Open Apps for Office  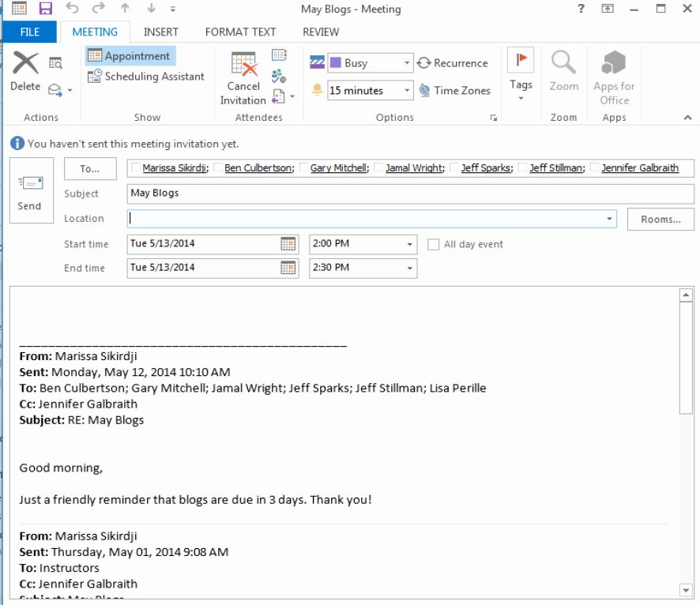tap(614, 77)
